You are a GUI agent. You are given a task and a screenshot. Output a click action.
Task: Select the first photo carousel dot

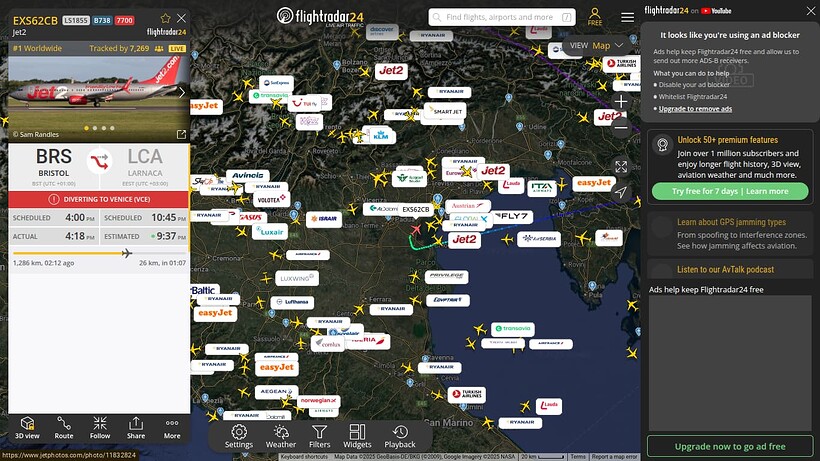[x=86, y=128]
